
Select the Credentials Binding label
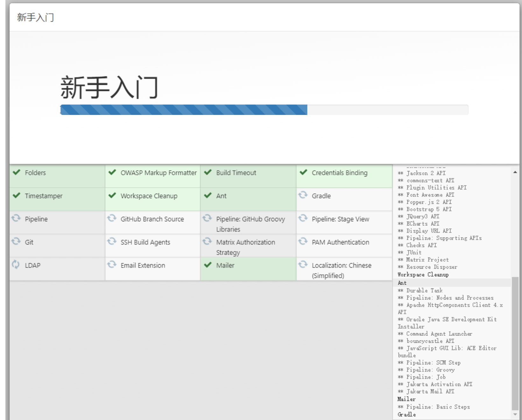(340, 173)
